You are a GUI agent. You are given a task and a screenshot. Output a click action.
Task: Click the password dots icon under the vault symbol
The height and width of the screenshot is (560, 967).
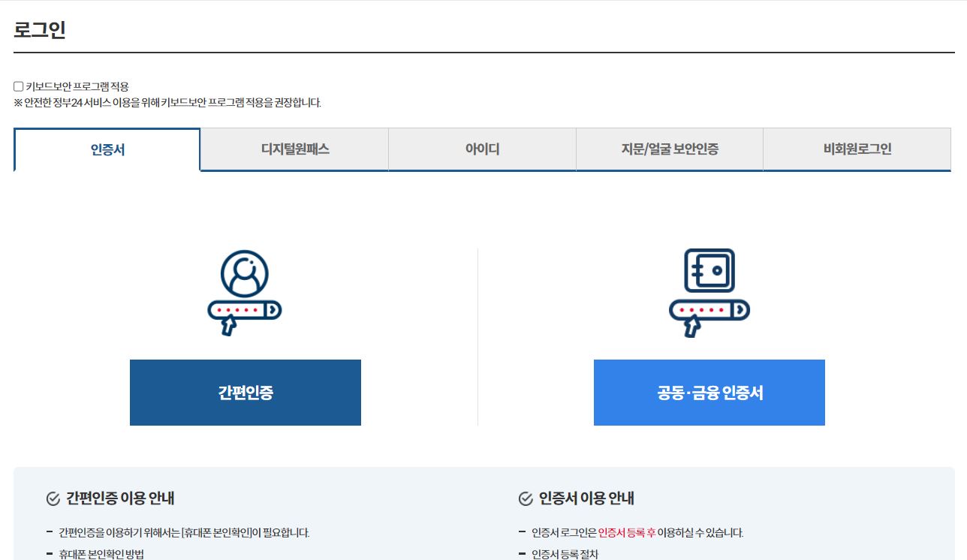[x=709, y=309]
